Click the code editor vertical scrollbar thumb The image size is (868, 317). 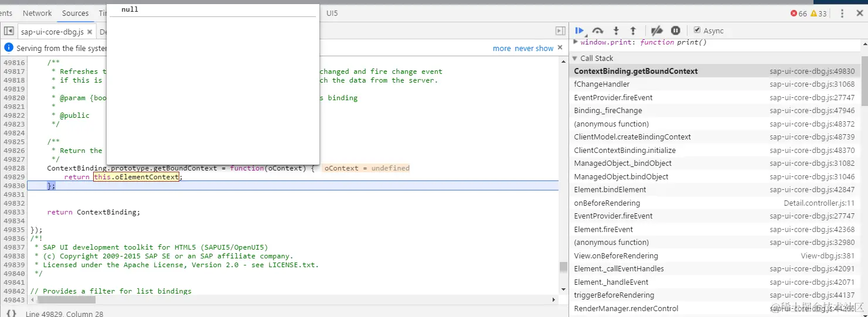coord(563,267)
